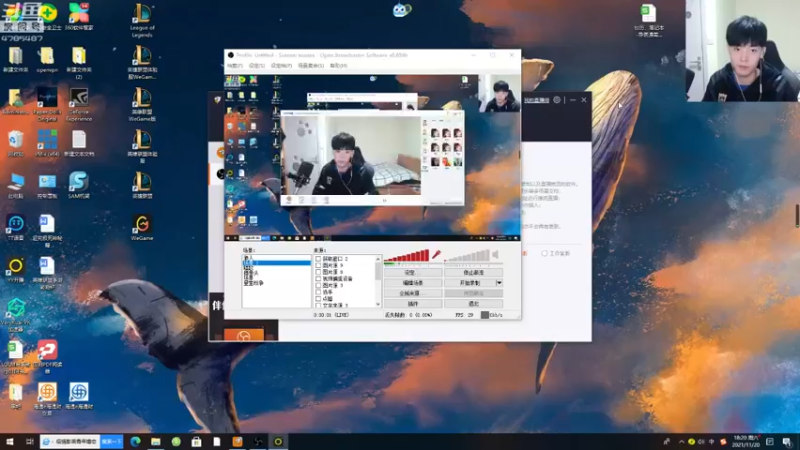Select the highlighted scene in scenes list
800x450 pixels.
(x=276, y=263)
